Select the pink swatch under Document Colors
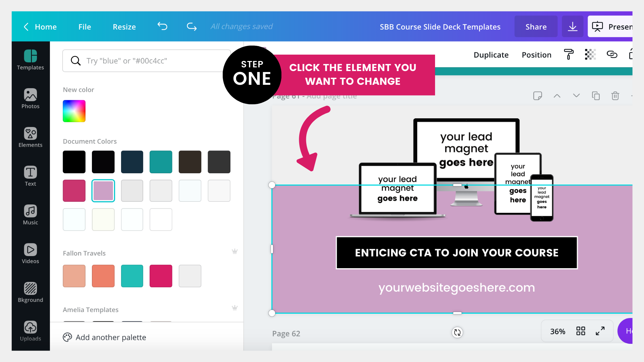The image size is (644, 362). coord(74,191)
